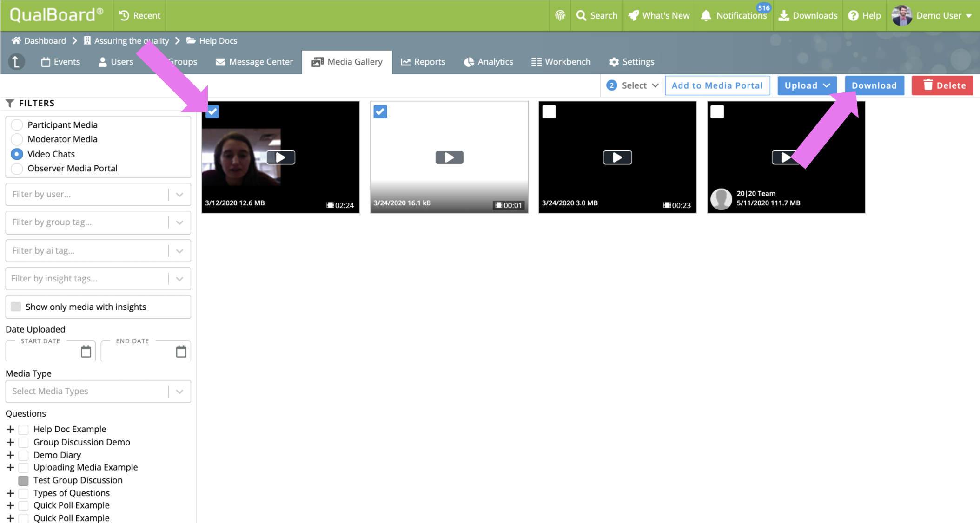
Task: Click Add to Media Portal button
Action: tap(717, 85)
